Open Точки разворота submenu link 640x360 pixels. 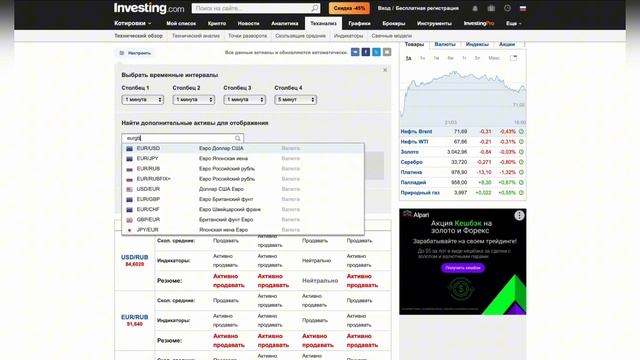pos(247,36)
